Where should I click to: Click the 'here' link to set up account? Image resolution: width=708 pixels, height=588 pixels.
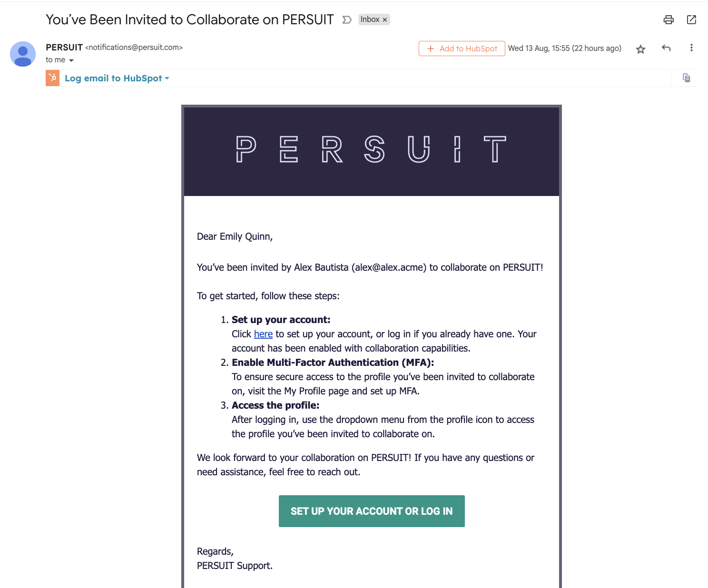tap(263, 334)
